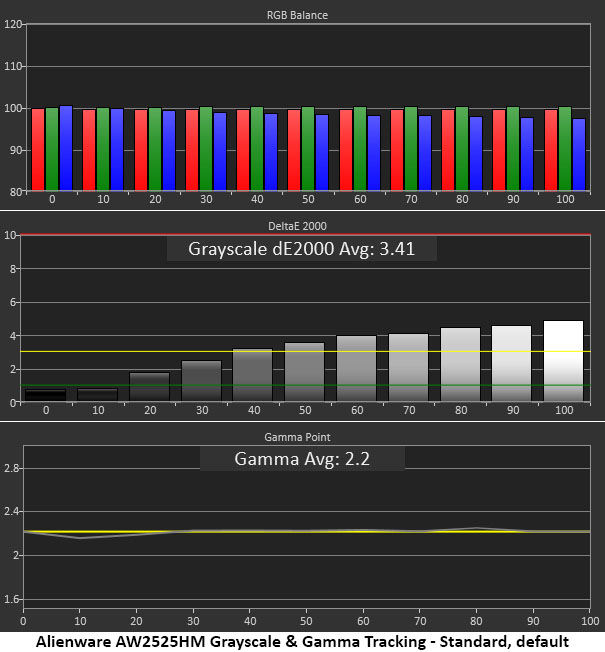Click the 50 label under RGB Balance chart
Image resolution: width=605 pixels, height=652 pixels.
pyautogui.click(x=308, y=199)
